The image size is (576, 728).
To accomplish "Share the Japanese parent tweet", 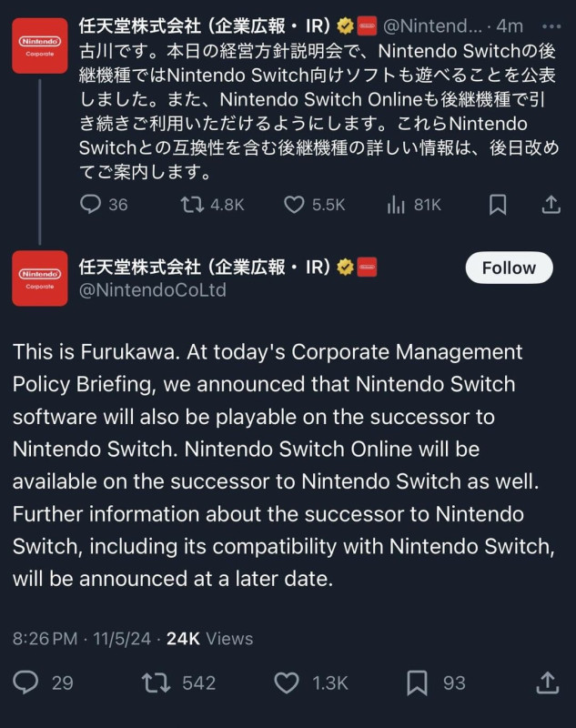I will pyautogui.click(x=551, y=205).
